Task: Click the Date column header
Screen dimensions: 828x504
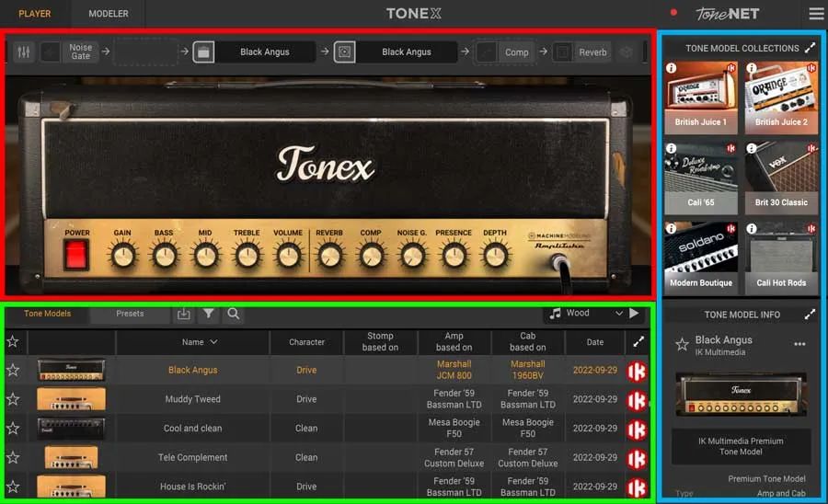Action: point(595,342)
